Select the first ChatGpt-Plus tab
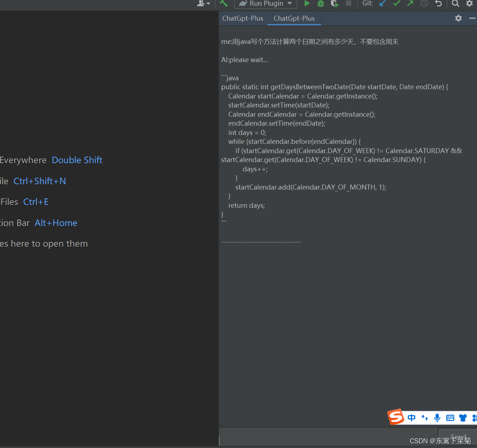Viewport: 477px width, 448px height. [x=242, y=18]
